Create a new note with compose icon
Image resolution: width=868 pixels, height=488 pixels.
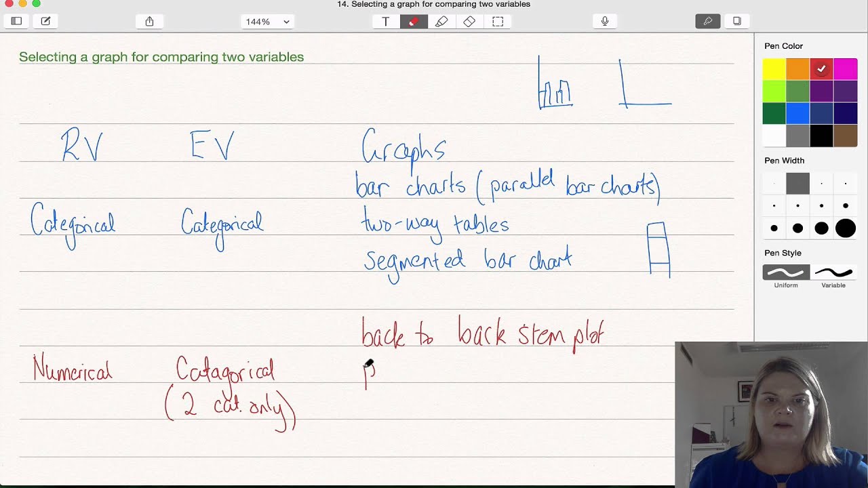(x=45, y=21)
